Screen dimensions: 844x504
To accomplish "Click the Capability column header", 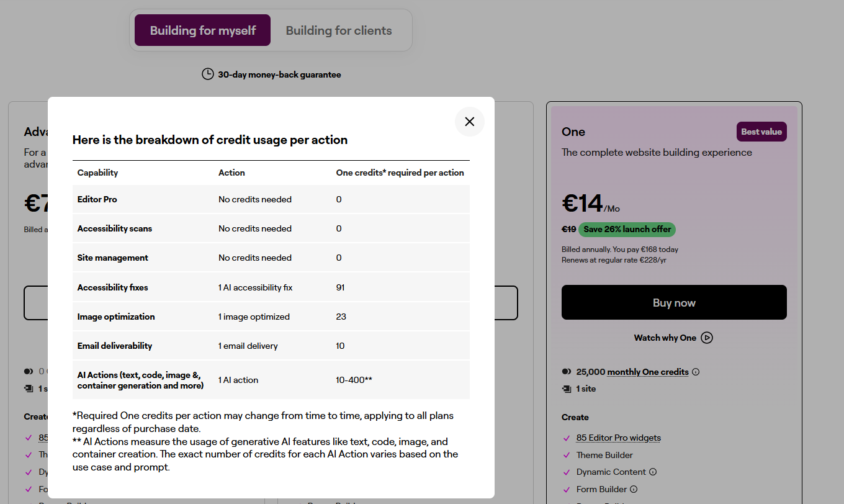I will coord(97,173).
